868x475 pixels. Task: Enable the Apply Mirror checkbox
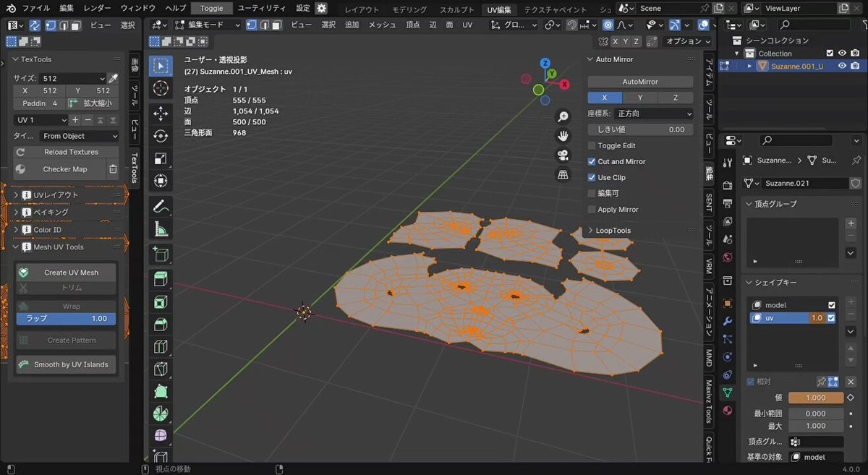[592, 209]
